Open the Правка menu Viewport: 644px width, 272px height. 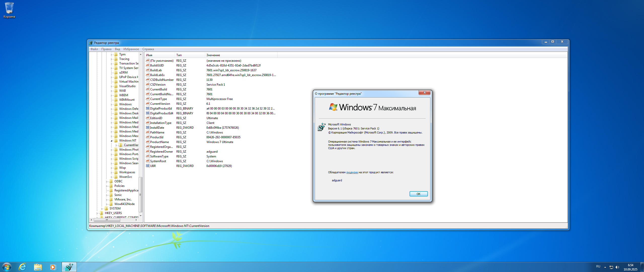point(106,49)
